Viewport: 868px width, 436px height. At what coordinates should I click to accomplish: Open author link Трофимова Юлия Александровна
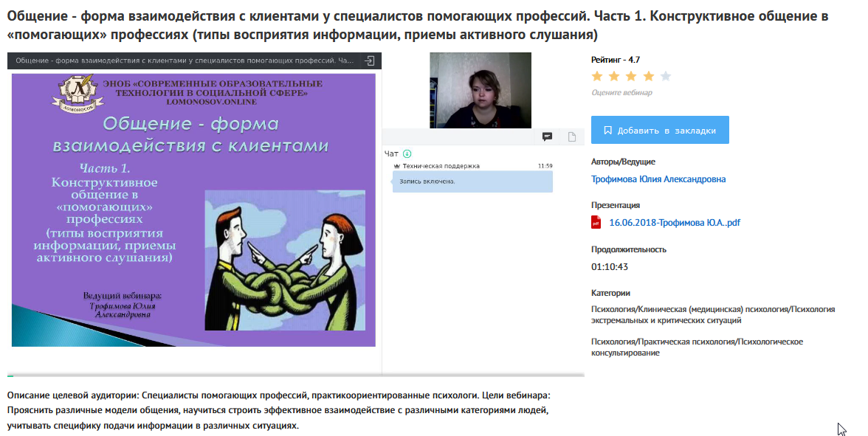click(x=658, y=179)
